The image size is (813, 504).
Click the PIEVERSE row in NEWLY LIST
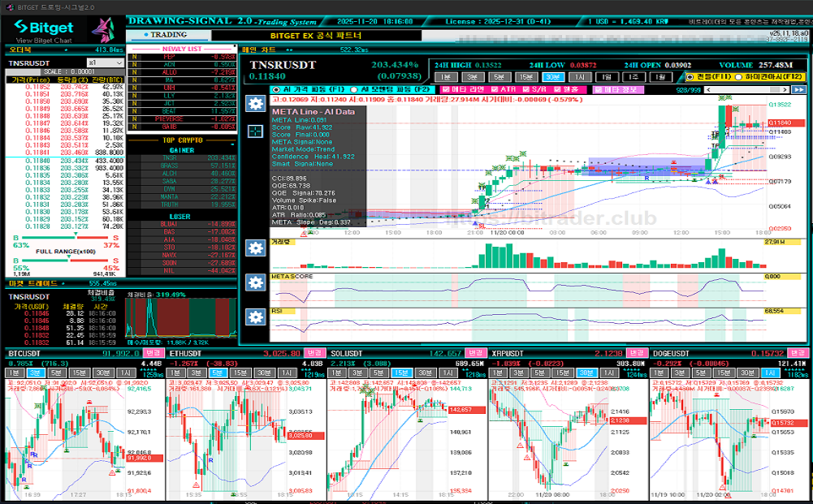pyautogui.click(x=181, y=119)
